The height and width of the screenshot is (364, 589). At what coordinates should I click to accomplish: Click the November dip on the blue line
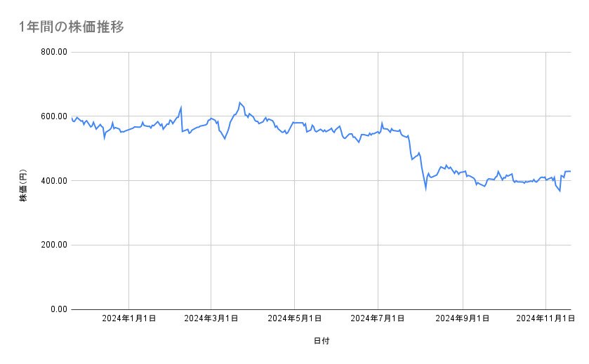coord(560,191)
